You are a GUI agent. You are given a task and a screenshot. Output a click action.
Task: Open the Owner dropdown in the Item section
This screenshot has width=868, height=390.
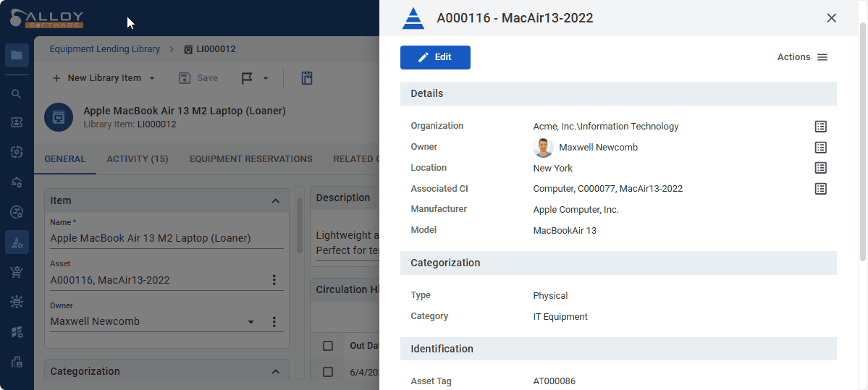pos(251,322)
